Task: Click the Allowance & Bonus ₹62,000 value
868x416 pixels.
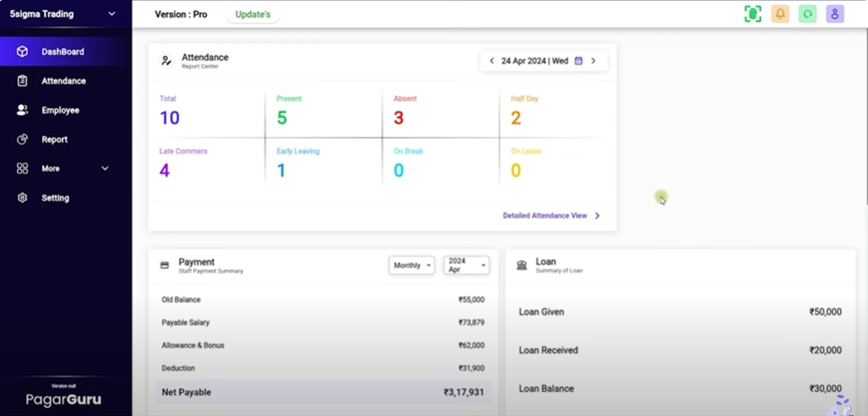Action: coord(471,345)
